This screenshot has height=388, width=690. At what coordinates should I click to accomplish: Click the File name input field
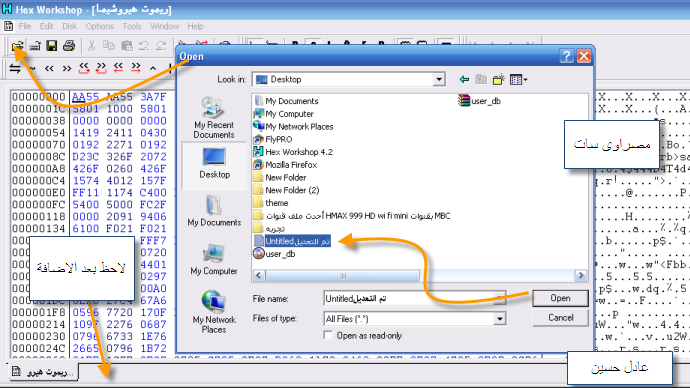tap(415, 298)
